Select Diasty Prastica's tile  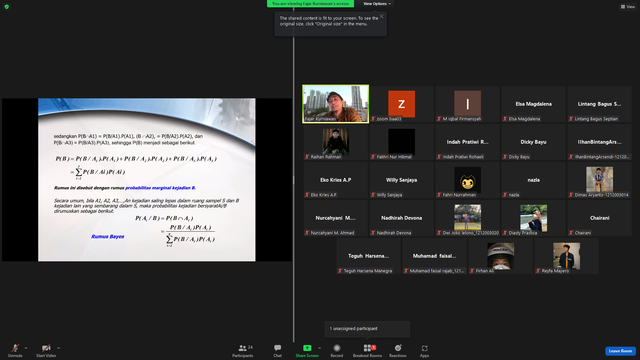[x=533, y=218]
